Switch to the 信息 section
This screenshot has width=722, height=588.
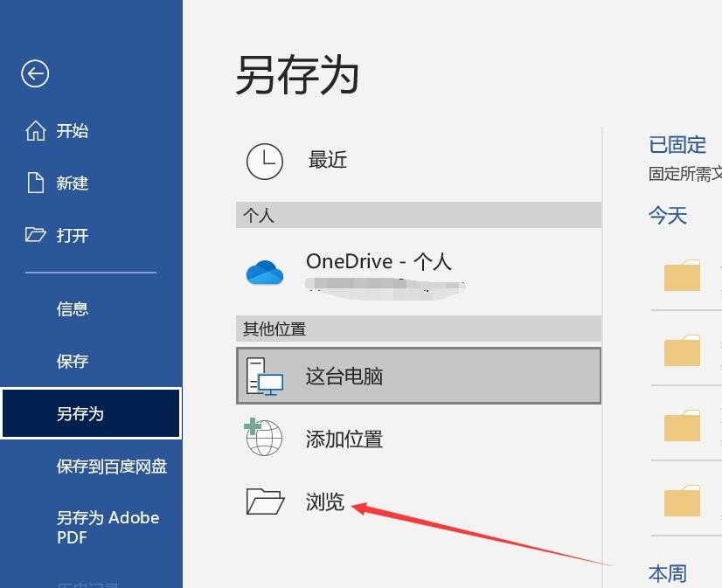[73, 308]
